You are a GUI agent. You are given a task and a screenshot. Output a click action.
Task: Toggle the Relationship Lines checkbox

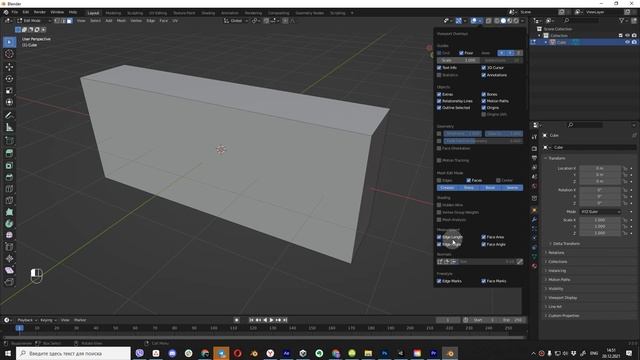click(x=439, y=101)
